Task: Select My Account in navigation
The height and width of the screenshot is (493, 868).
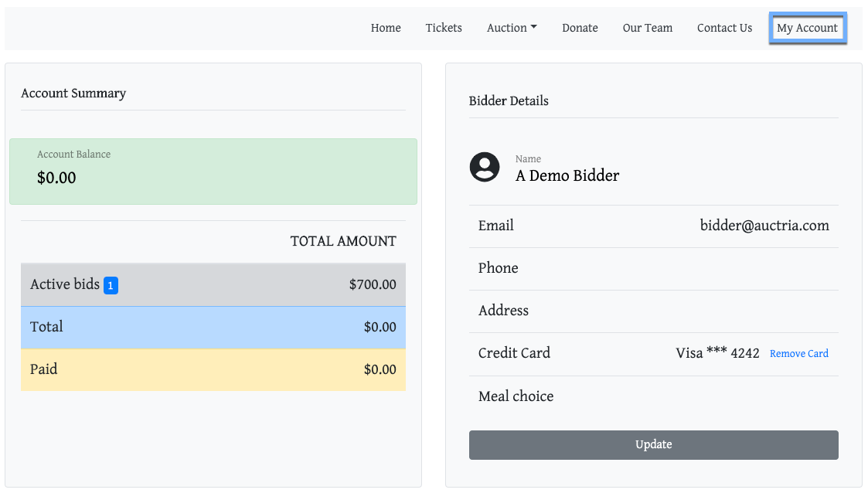Action: click(x=807, y=28)
